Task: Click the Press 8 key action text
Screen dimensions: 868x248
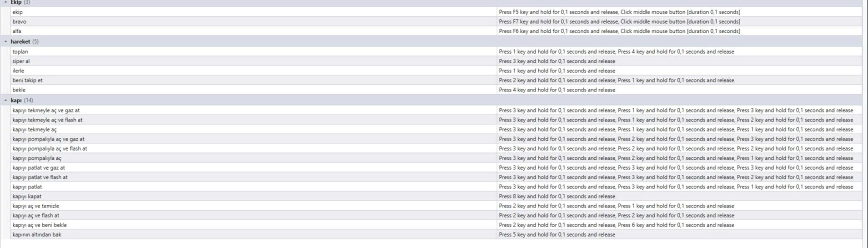Action: click(557, 196)
